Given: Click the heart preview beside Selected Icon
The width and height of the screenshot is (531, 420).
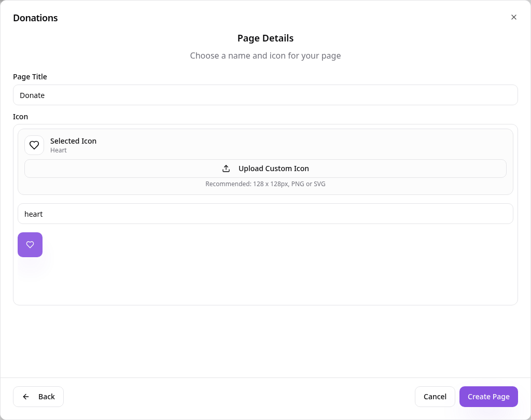Looking at the screenshot, I should click(34, 145).
